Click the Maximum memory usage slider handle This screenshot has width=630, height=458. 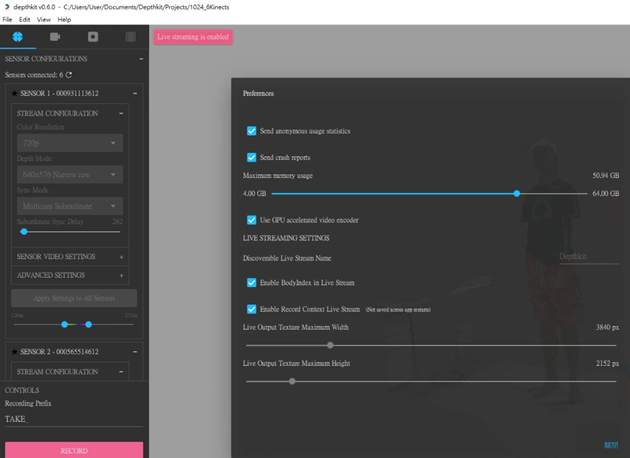[x=517, y=193]
